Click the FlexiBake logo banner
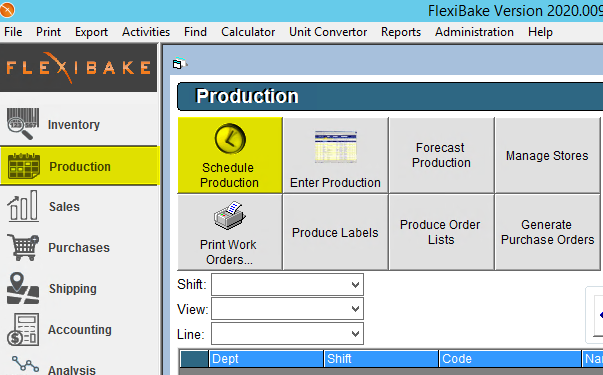Viewport: 603px width, 375px height. (x=78, y=68)
